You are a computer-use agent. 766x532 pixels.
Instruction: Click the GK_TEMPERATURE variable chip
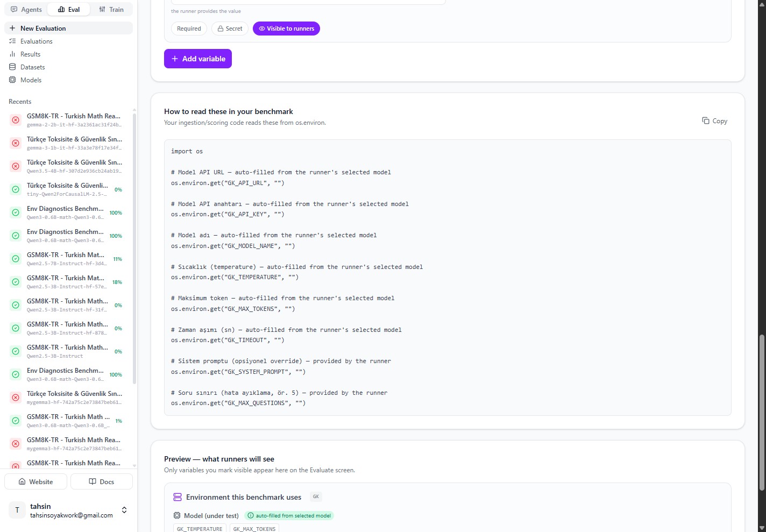point(200,528)
